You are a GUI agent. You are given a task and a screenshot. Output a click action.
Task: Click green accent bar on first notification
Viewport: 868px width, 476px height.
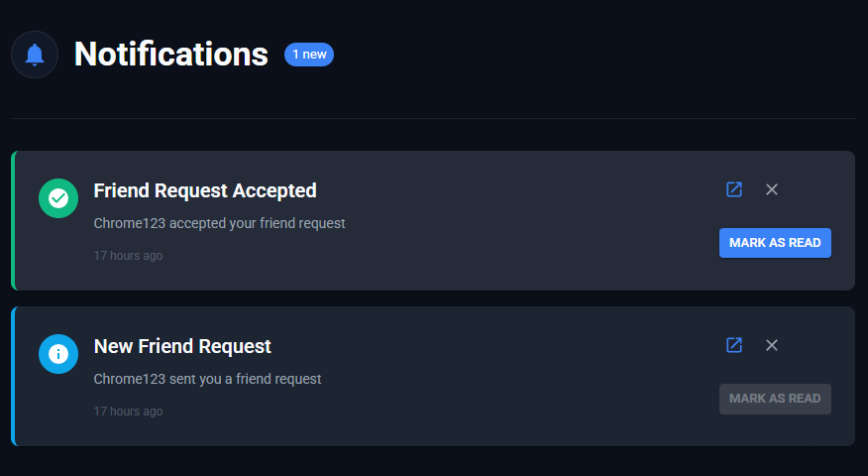click(13, 220)
